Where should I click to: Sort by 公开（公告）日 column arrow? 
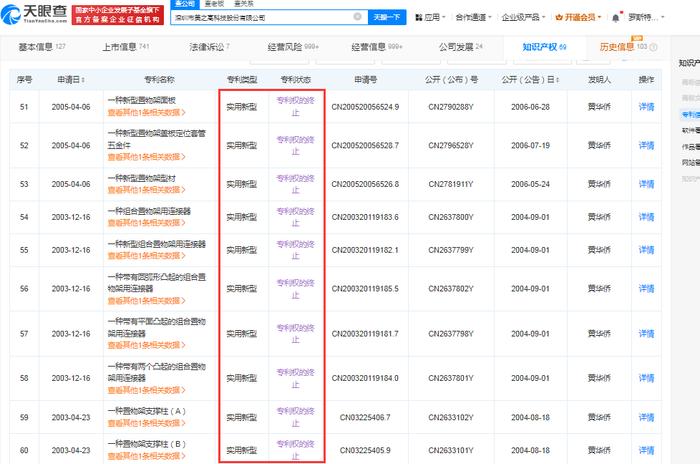click(557, 80)
